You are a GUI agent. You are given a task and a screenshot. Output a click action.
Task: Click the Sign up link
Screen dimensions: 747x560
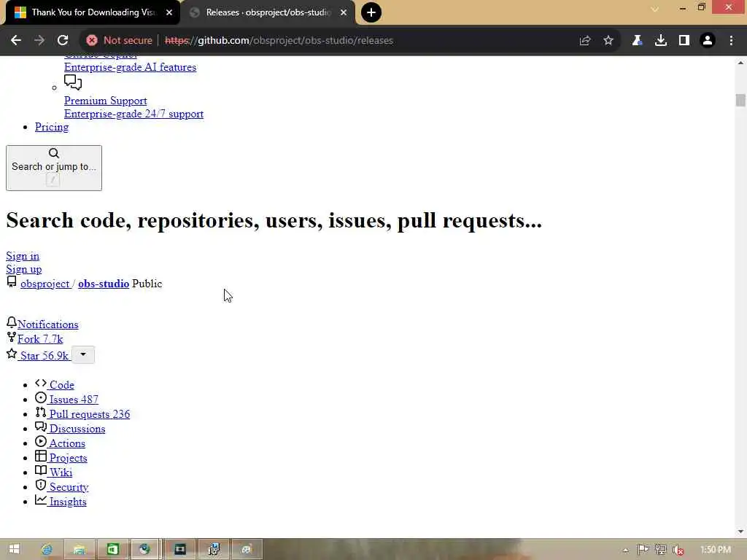[24, 270]
